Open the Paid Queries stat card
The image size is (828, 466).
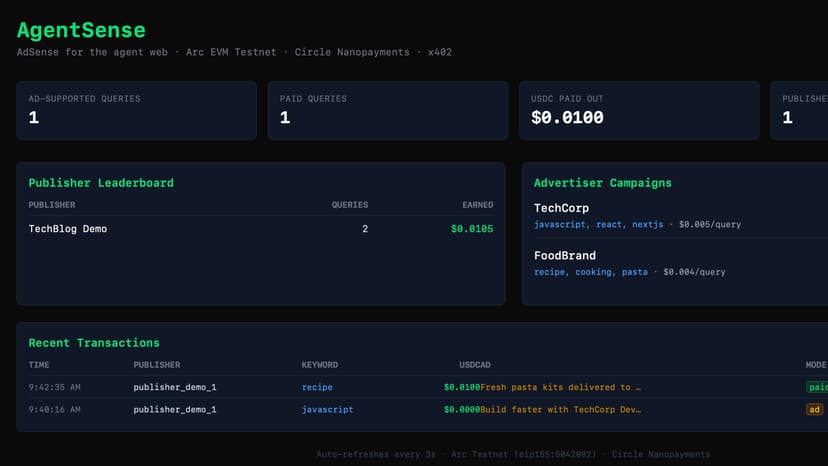(x=388, y=110)
